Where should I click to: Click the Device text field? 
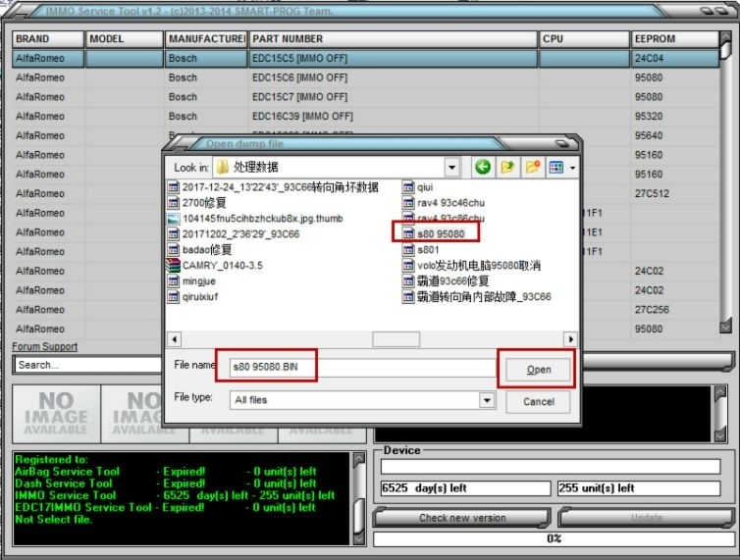click(551, 467)
